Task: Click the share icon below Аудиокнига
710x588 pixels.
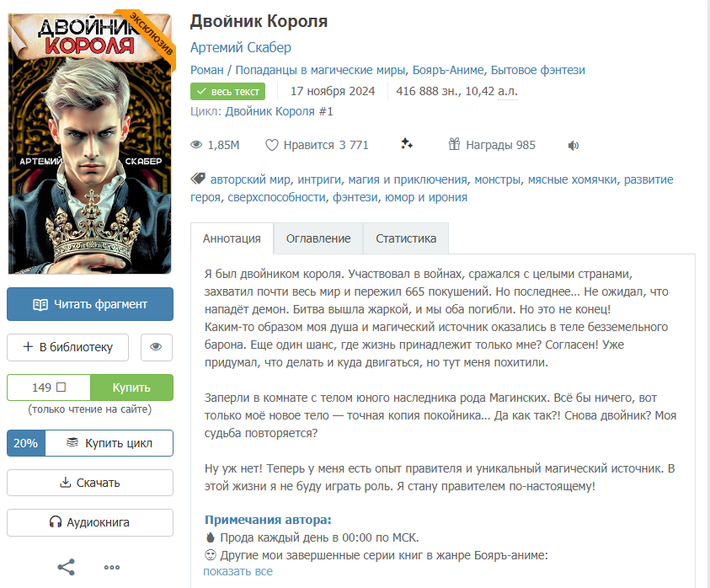Action: (x=66, y=567)
